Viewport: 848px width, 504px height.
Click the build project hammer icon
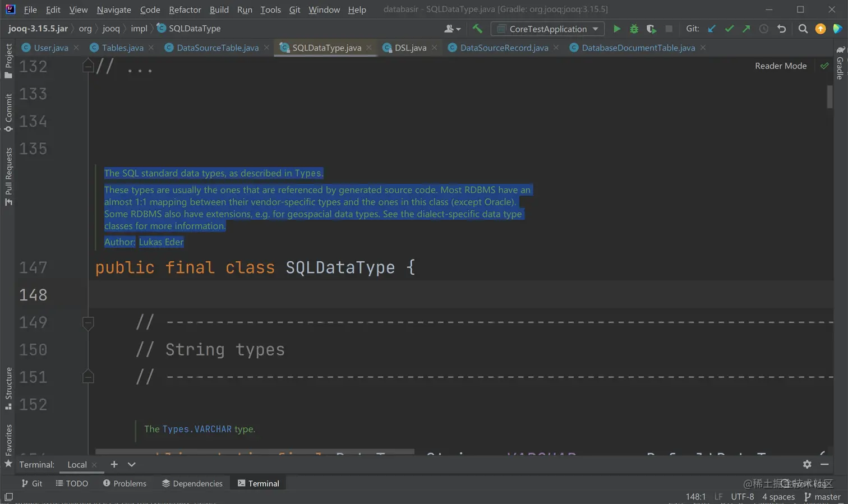(477, 29)
